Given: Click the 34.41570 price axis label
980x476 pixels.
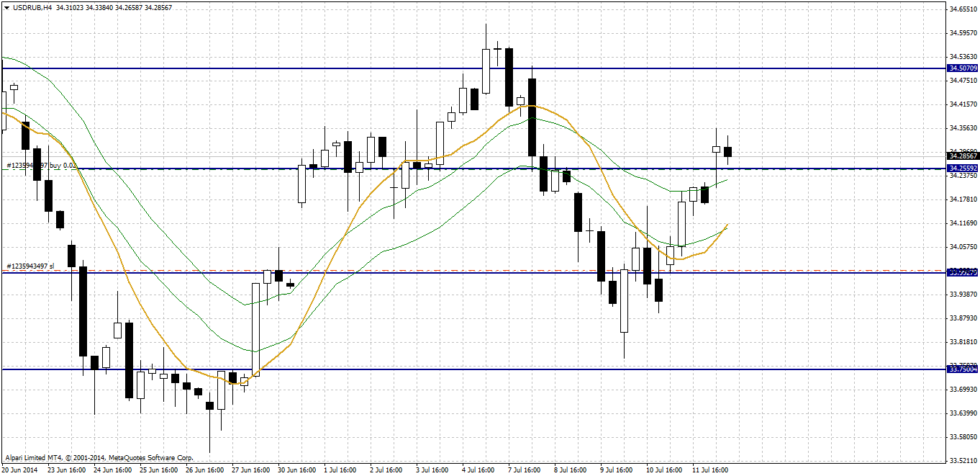Looking at the screenshot, I should 963,104.
